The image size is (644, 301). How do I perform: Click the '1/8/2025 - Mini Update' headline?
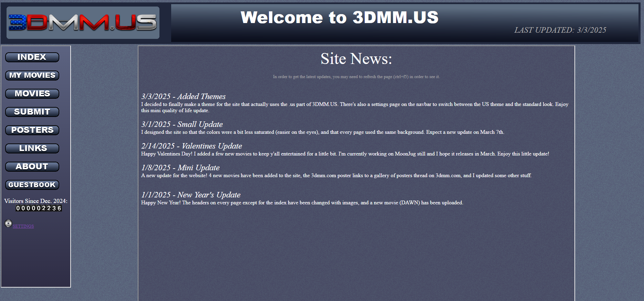180,168
